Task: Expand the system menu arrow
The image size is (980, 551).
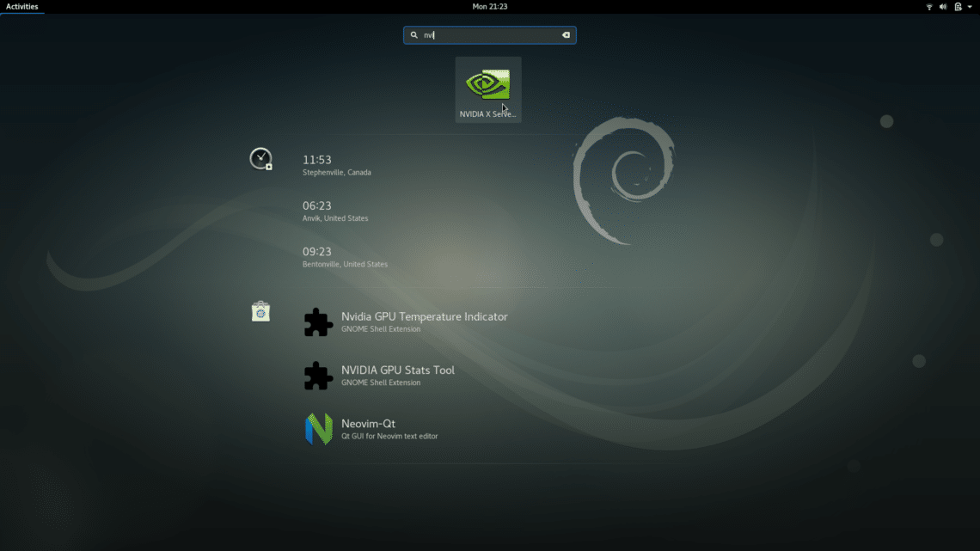Action: tap(970, 7)
